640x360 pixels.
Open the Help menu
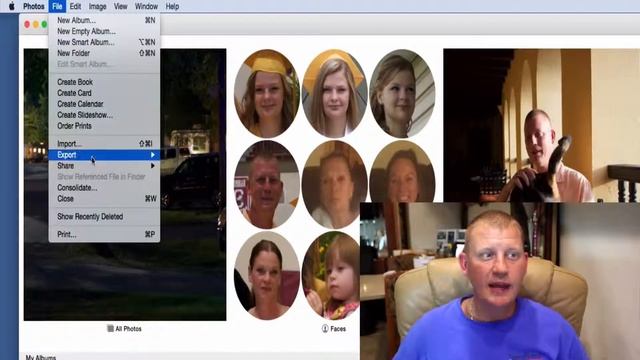coord(172,6)
